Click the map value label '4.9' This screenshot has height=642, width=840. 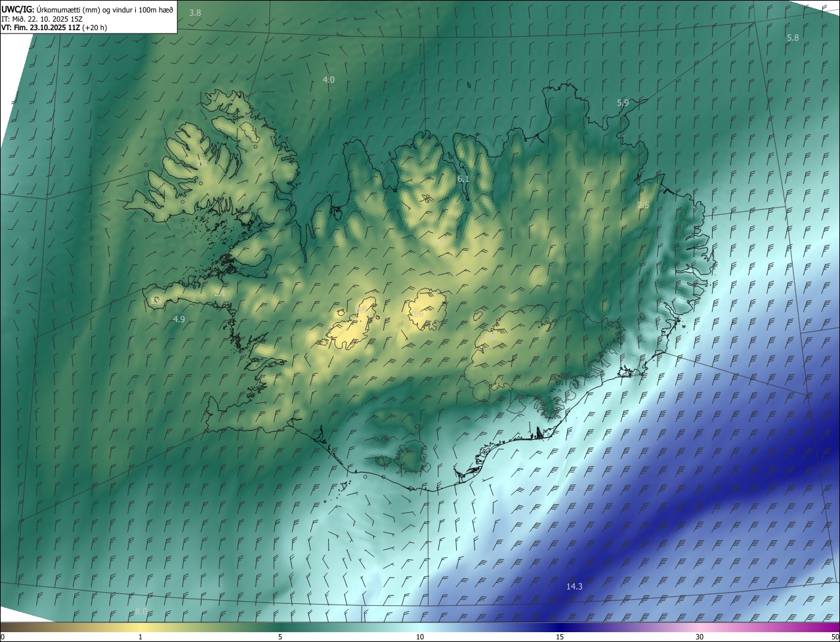(x=178, y=319)
